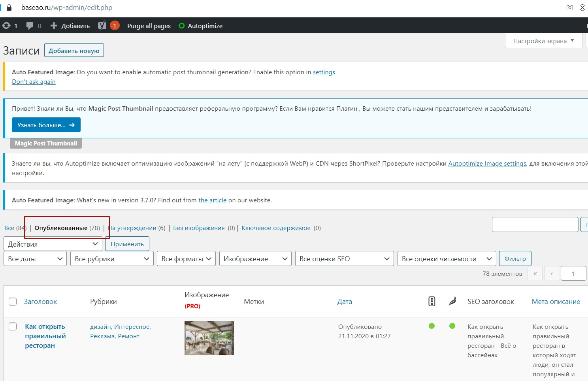588x381 pixels.
Task: Click the updates refresh icon in admin bar
Action: [x=6, y=26]
